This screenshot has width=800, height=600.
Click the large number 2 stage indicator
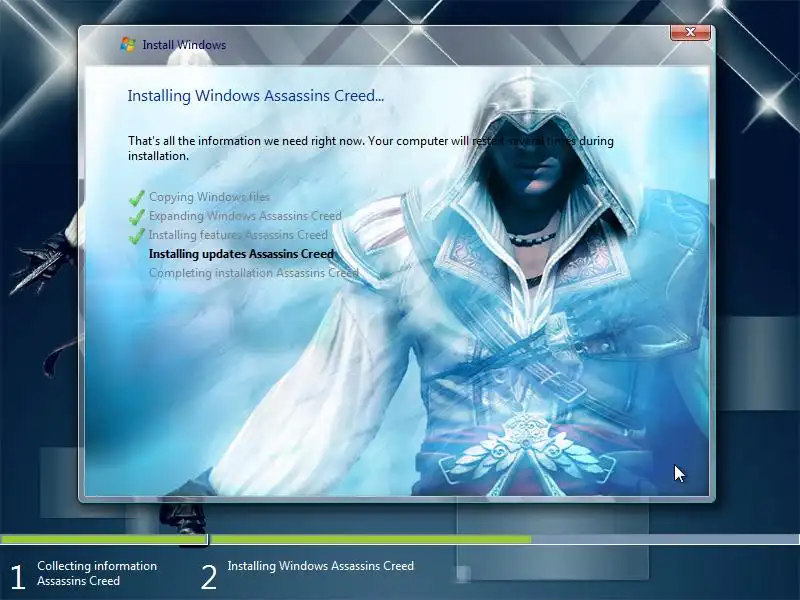209,577
